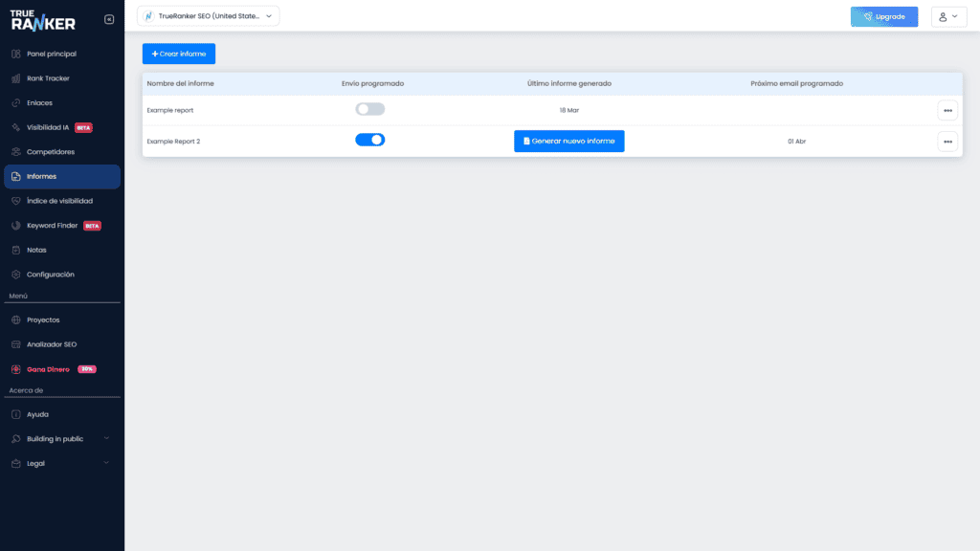
Task: Click the Upgrade button
Action: point(883,16)
